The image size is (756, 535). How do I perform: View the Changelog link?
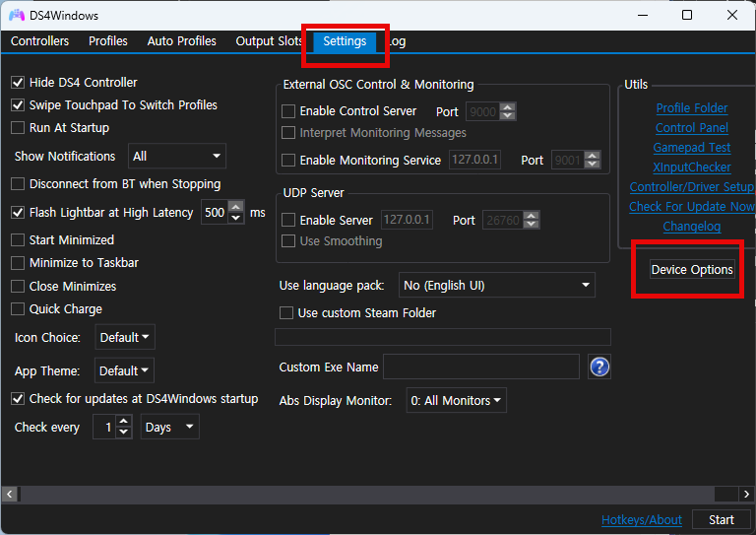tap(692, 227)
